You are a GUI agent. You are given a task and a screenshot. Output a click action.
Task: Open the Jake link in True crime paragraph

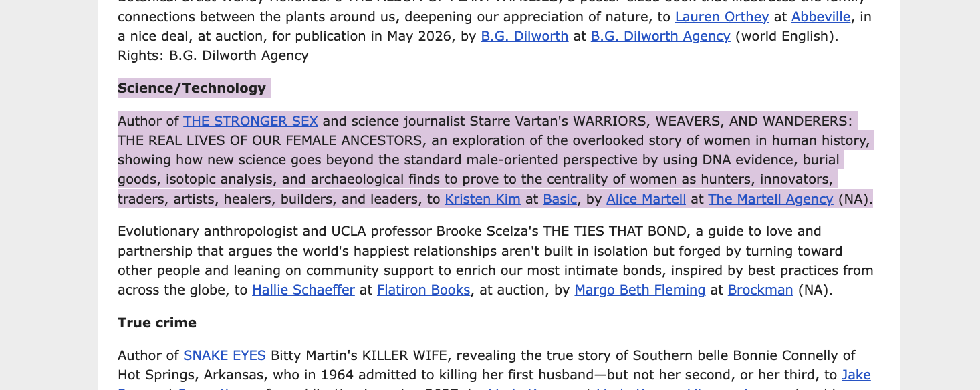pos(856,375)
